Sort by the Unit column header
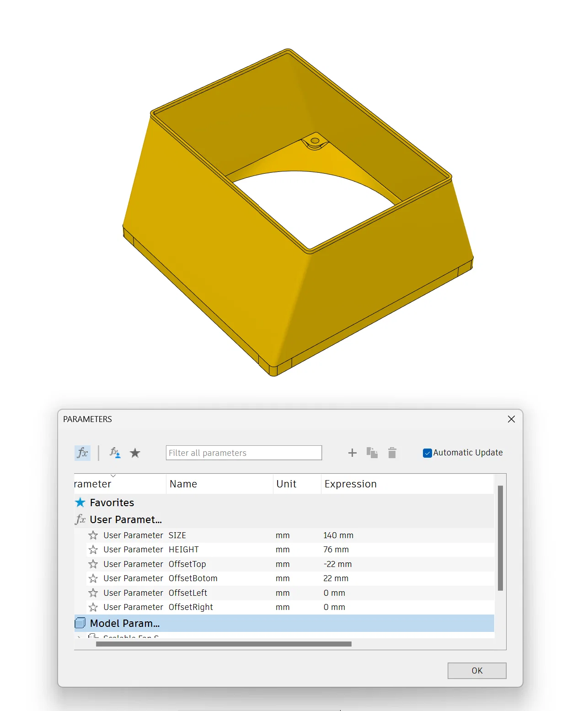The height and width of the screenshot is (711, 588). 297,484
